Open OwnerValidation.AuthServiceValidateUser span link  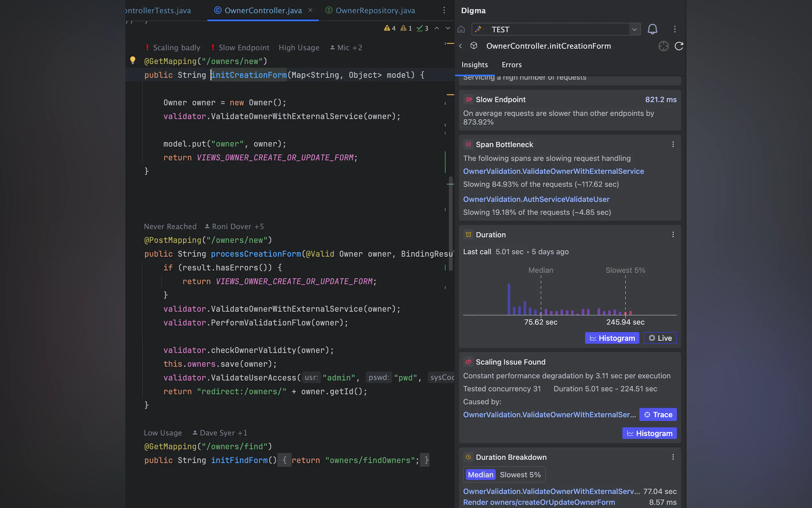click(536, 199)
